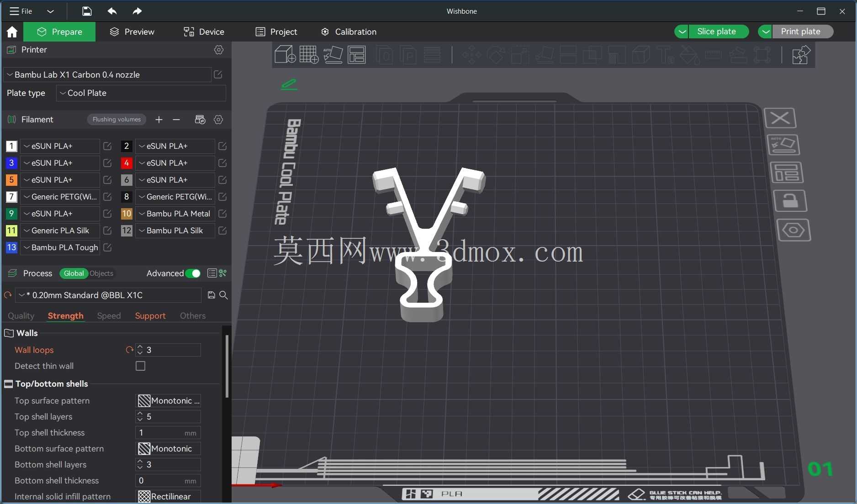Open the Top surface pattern dropdown

point(169,401)
